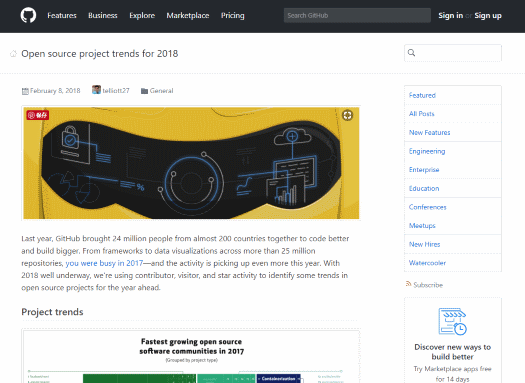Viewport: 525px width, 383px height.
Task: Click the Subscribe feed link
Action: click(x=428, y=285)
